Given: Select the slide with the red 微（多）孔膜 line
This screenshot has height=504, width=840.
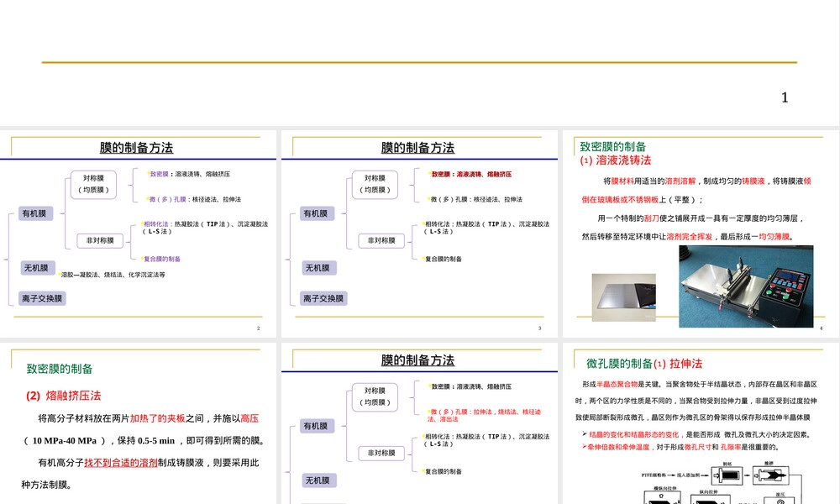Looking at the screenshot, I should click(x=419, y=423).
